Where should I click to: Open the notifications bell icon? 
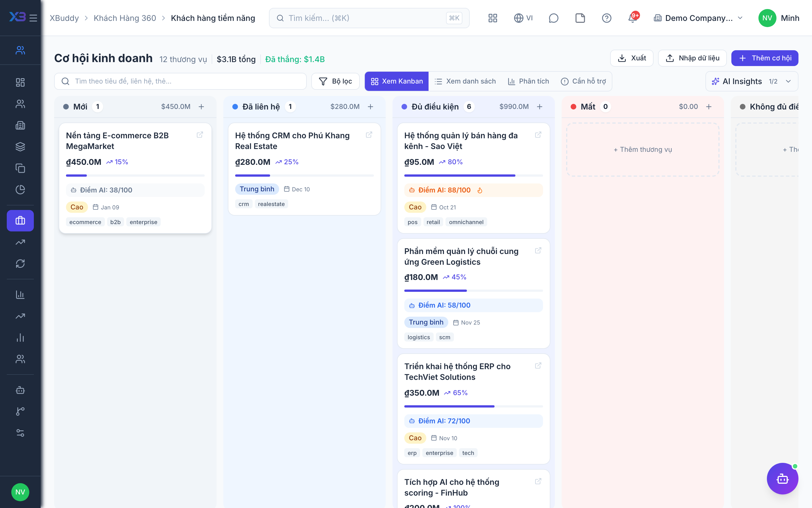tap(633, 18)
